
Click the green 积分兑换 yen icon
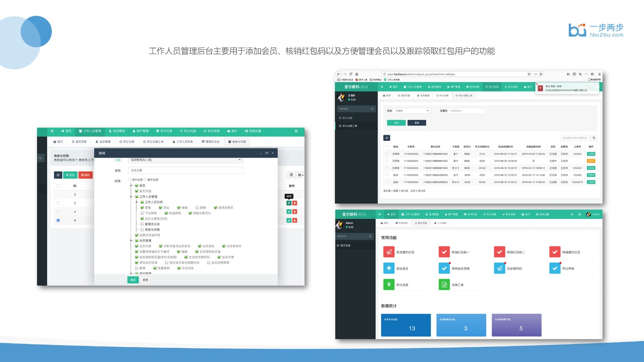(389, 285)
